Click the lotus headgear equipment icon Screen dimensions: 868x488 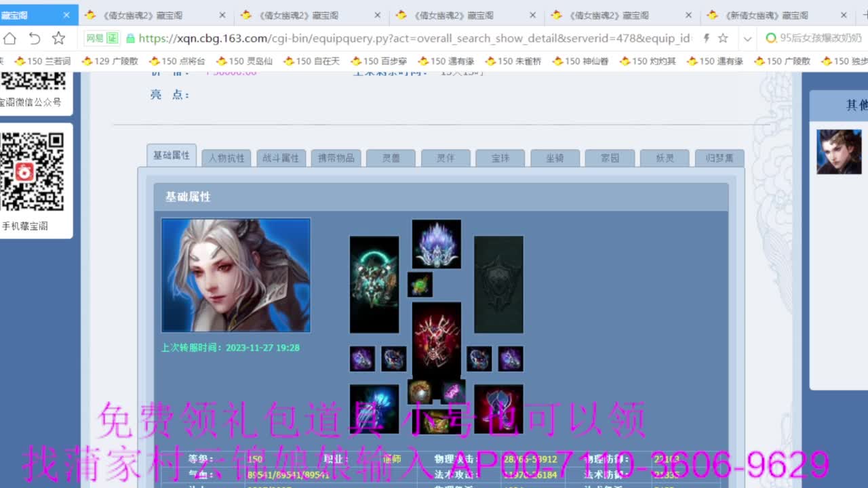(436, 245)
